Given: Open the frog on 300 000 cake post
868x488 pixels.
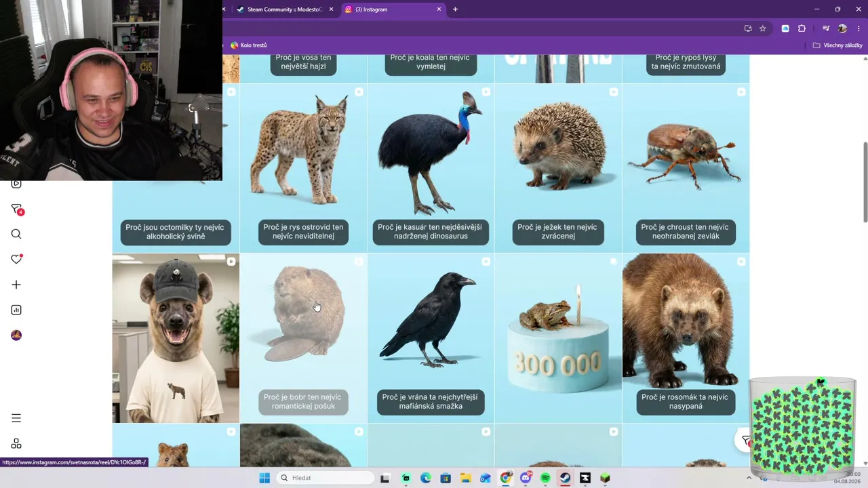Looking at the screenshot, I should tap(558, 338).
